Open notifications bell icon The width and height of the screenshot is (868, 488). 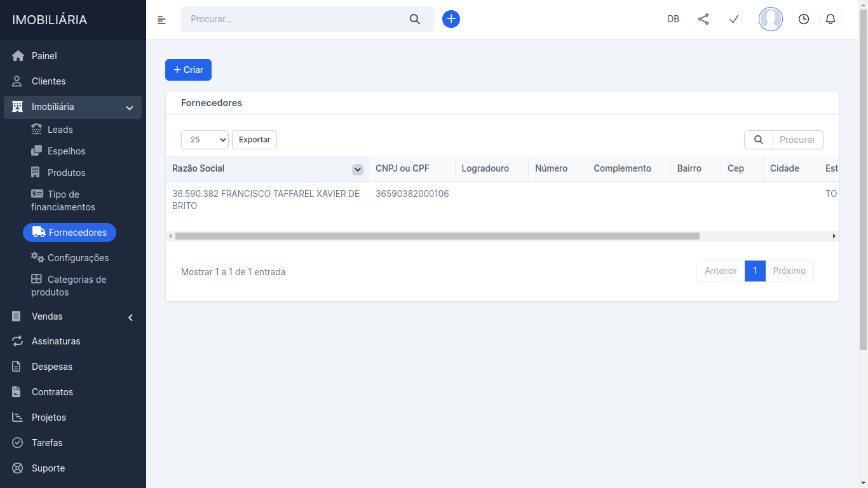[x=831, y=19]
